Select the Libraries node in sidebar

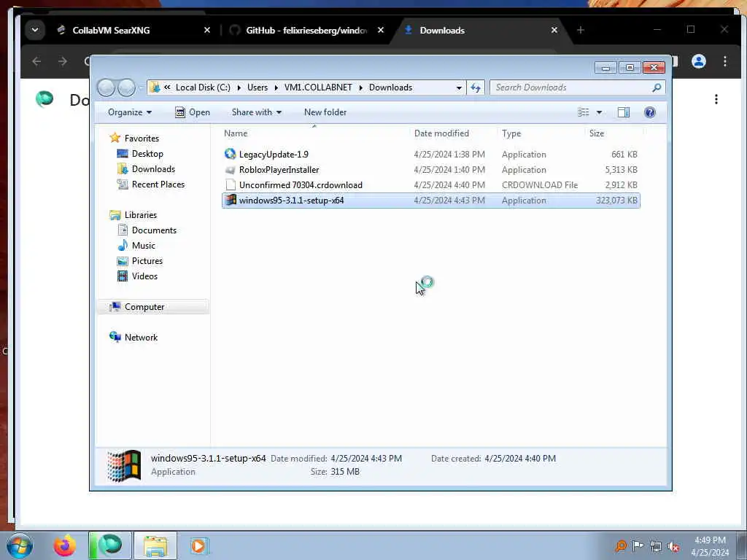point(133,215)
